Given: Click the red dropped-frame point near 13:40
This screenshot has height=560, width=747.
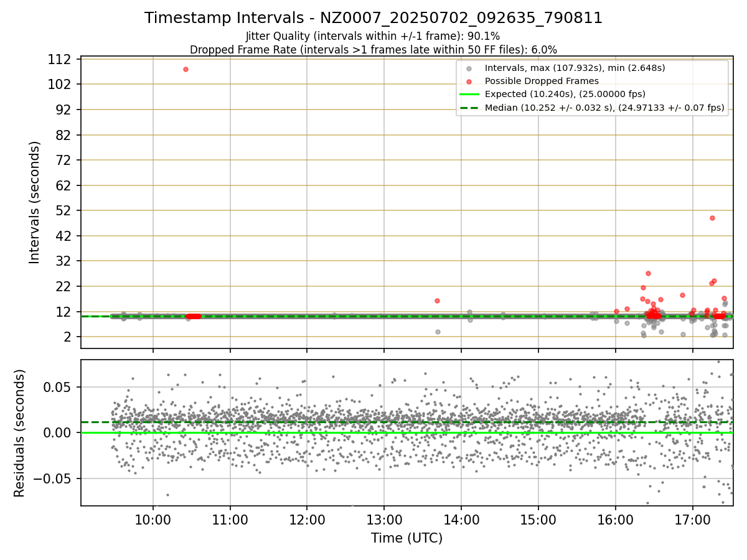Looking at the screenshot, I should [437, 301].
